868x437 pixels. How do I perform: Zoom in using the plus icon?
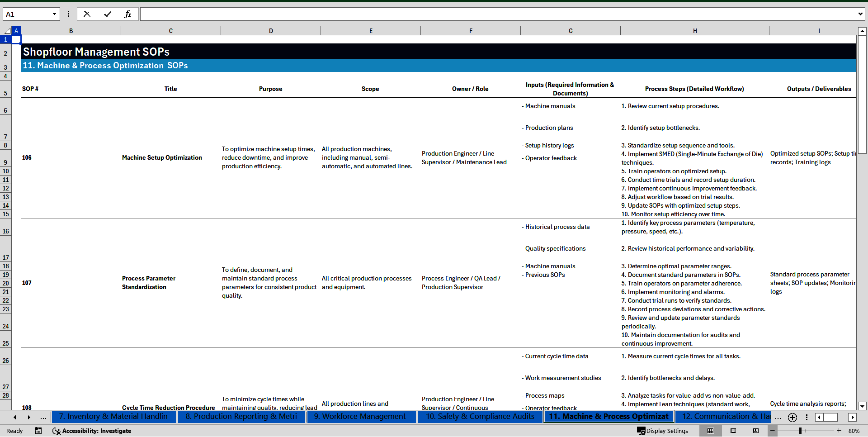(839, 431)
